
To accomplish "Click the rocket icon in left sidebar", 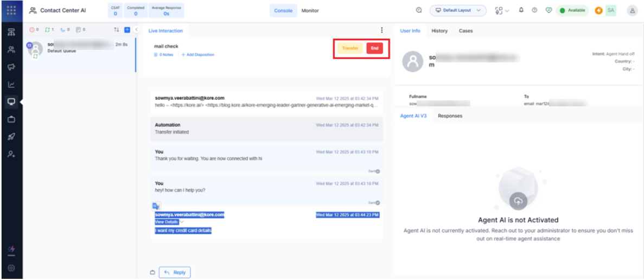I will click(11, 137).
